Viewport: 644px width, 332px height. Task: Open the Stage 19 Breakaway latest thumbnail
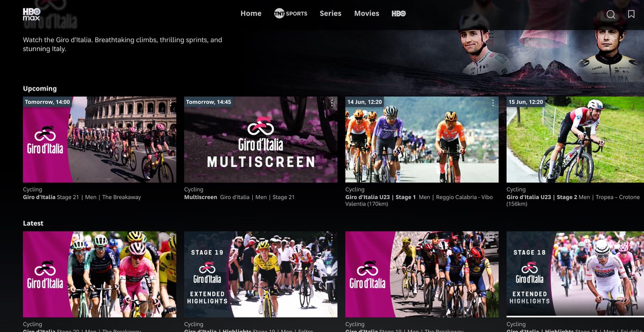click(x=422, y=274)
